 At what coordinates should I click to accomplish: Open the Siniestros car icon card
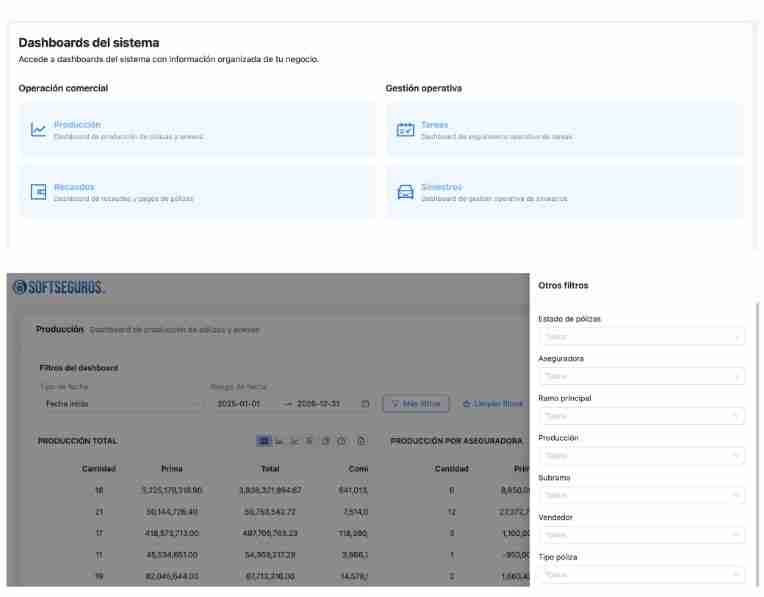[x=405, y=192]
